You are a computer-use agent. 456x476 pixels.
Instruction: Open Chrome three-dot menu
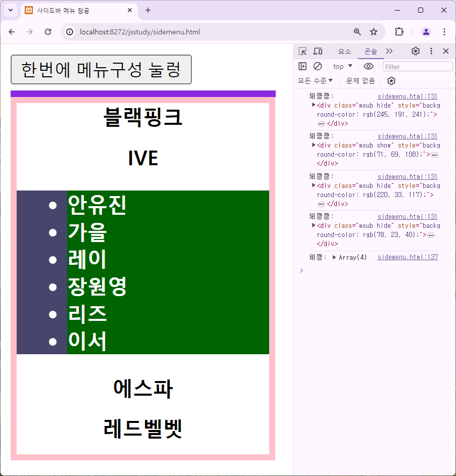[444, 32]
